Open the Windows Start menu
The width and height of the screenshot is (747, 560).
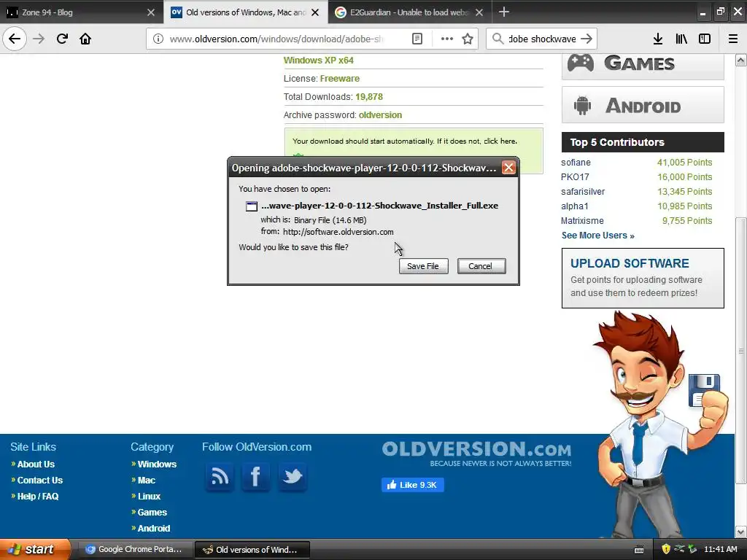(35, 549)
